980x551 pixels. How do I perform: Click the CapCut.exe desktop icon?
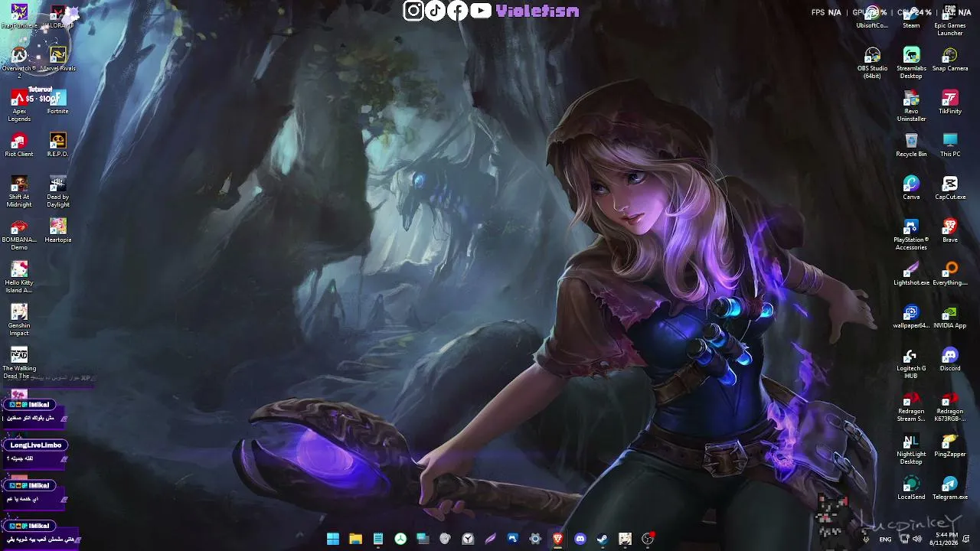coord(950,187)
